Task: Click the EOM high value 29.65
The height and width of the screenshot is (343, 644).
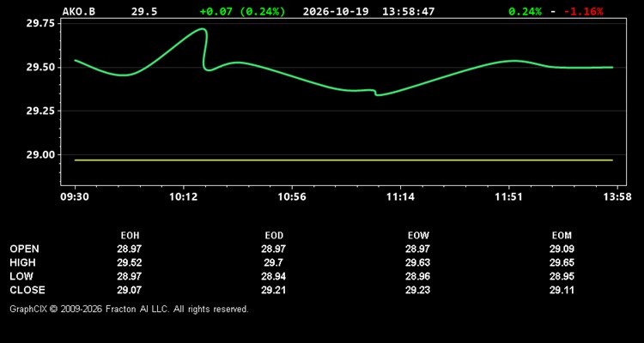Action: pyautogui.click(x=562, y=262)
